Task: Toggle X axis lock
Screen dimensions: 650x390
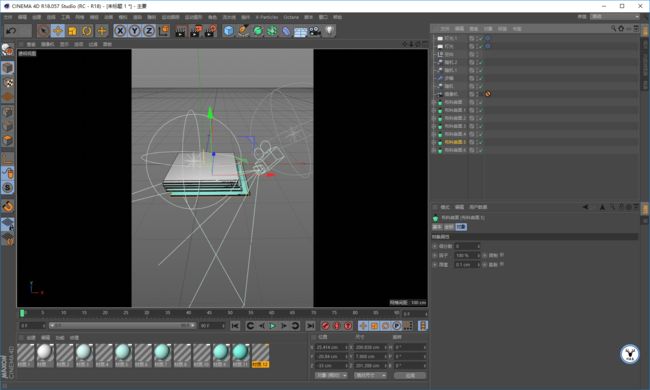Action: tap(120, 31)
